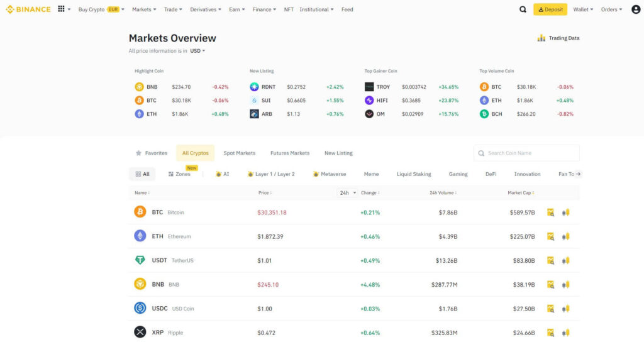Expand the Markets menu

(144, 9)
